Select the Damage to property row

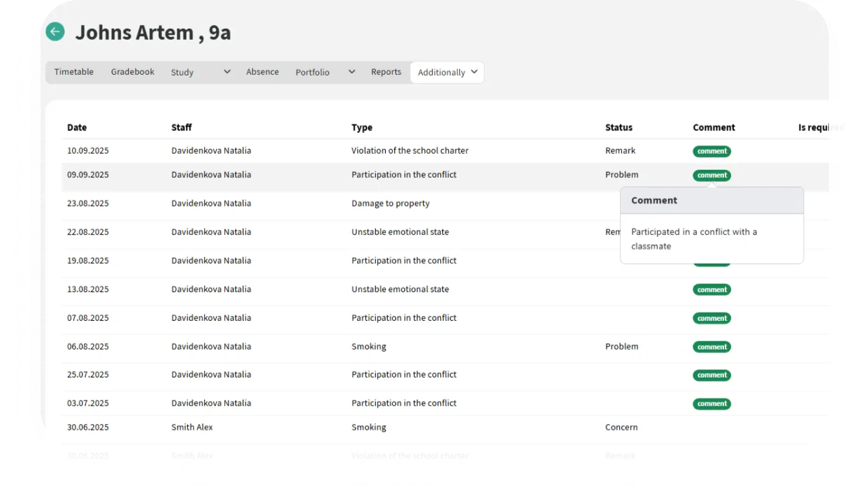[x=390, y=203]
